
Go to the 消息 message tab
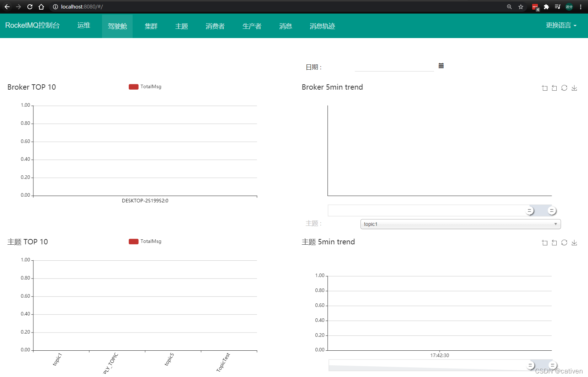coord(285,26)
